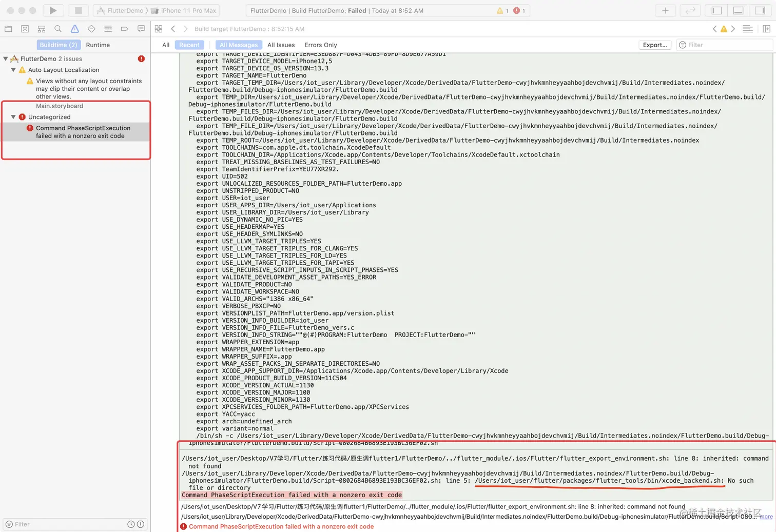Viewport: 776px width, 532px height.
Task: Choose the iPhone 11 Pro Max destination
Action: click(184, 10)
